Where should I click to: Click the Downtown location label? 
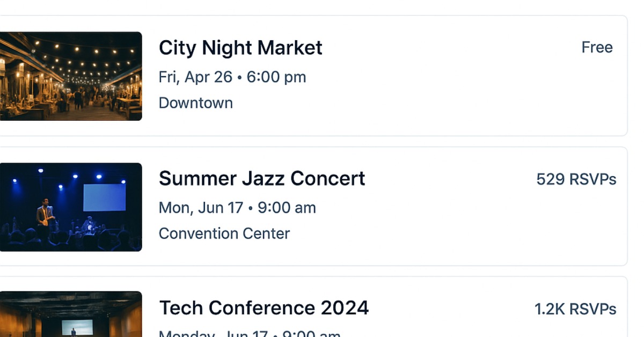196,103
